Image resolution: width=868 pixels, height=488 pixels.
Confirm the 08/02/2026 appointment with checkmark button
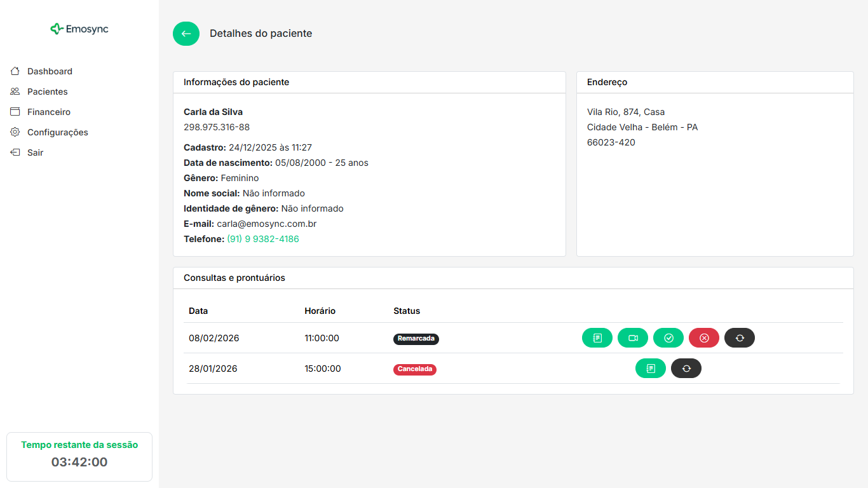[668, 338]
